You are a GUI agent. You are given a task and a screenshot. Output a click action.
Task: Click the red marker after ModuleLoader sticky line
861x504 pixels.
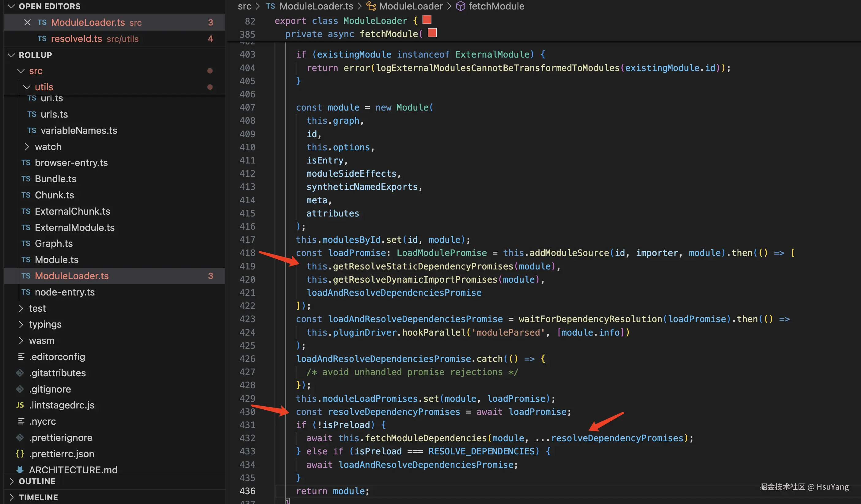427,20
